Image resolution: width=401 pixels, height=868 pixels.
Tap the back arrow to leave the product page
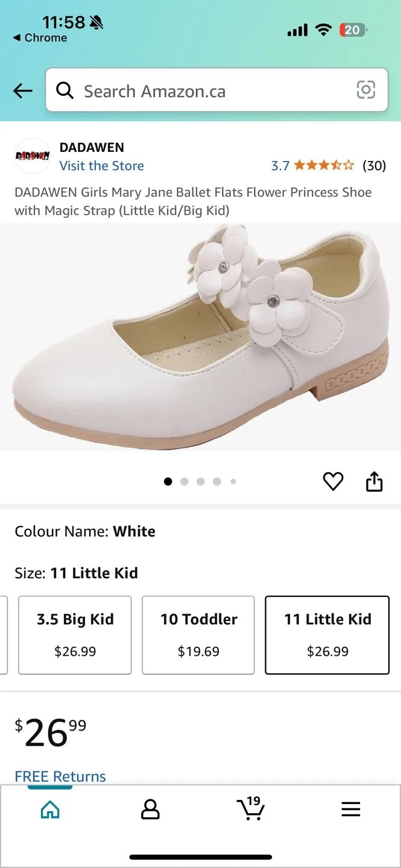point(22,90)
